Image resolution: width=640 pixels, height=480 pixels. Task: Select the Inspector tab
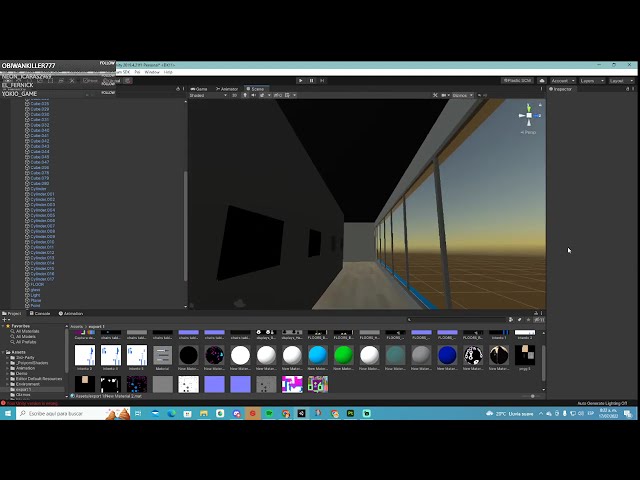pyautogui.click(x=560, y=89)
